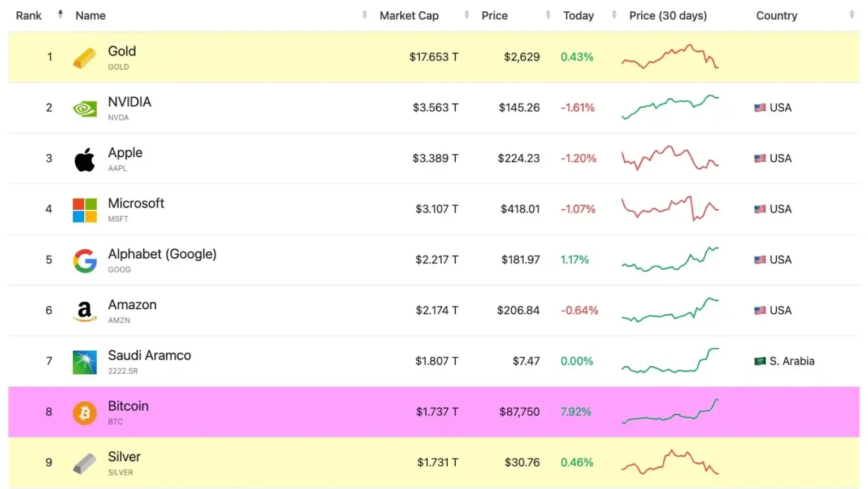Open the Saudi Aramco name link

[149, 356]
